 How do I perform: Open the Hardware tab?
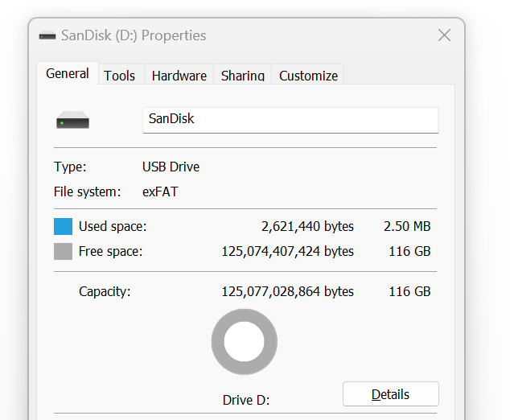(x=179, y=76)
